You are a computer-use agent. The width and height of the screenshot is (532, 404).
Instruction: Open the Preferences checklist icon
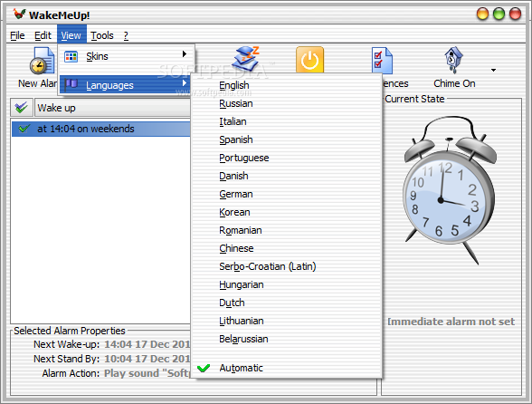click(x=382, y=61)
